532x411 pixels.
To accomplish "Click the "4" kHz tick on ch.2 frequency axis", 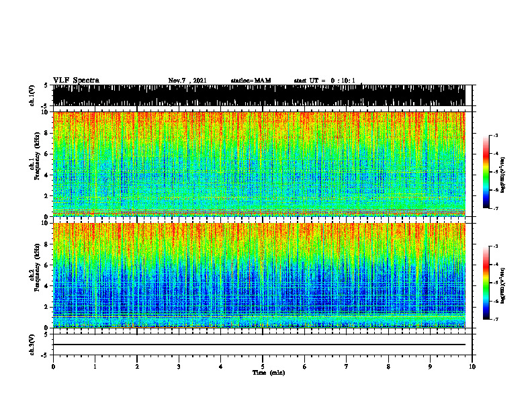I will pyautogui.click(x=47, y=286).
